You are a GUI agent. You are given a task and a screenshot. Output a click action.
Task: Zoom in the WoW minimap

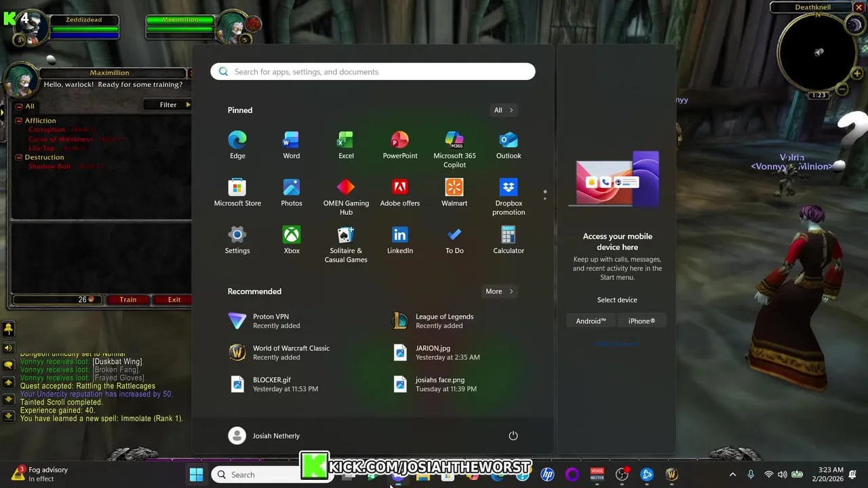858,73
